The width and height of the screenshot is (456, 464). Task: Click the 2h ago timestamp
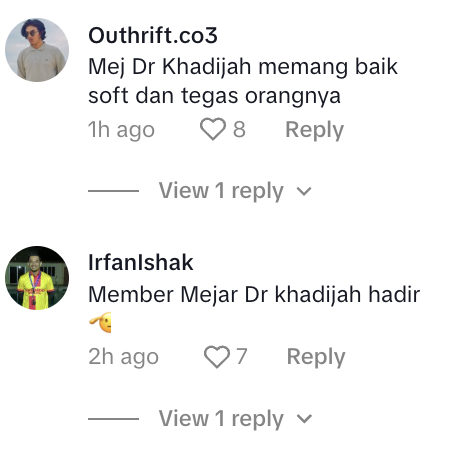click(x=123, y=357)
